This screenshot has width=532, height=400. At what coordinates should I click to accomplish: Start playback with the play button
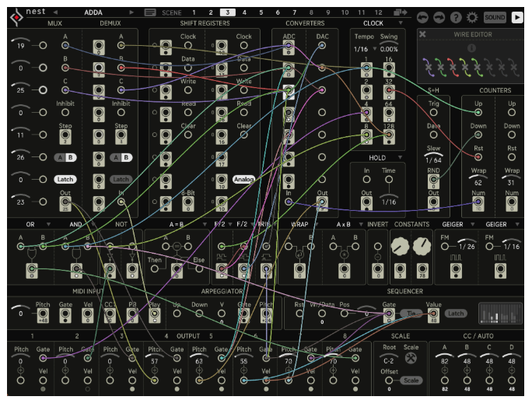516,17
